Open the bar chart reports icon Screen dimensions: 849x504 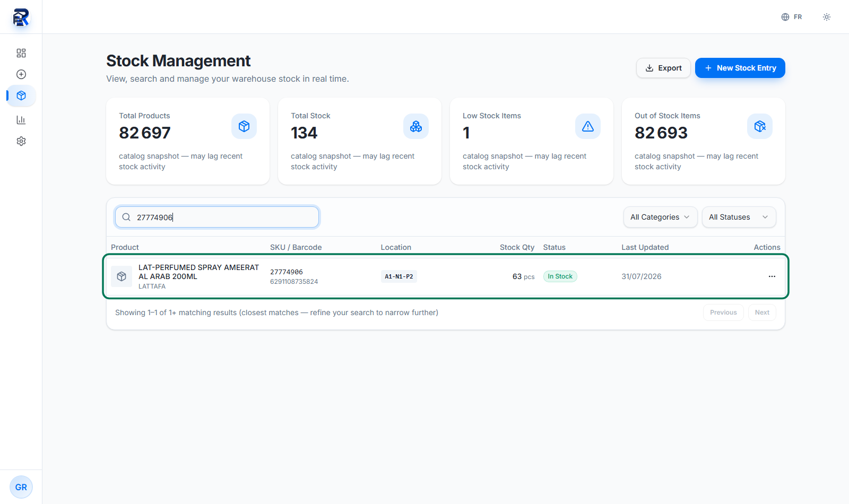tap(21, 120)
